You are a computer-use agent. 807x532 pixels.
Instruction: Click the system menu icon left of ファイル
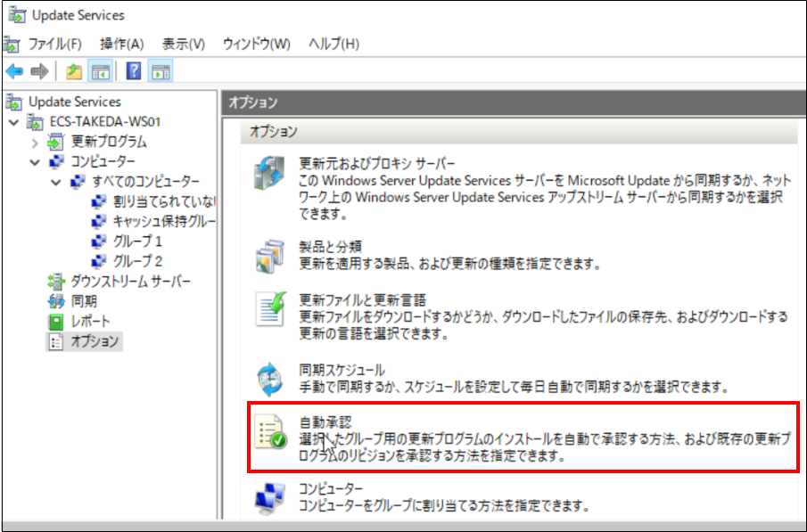[12, 45]
